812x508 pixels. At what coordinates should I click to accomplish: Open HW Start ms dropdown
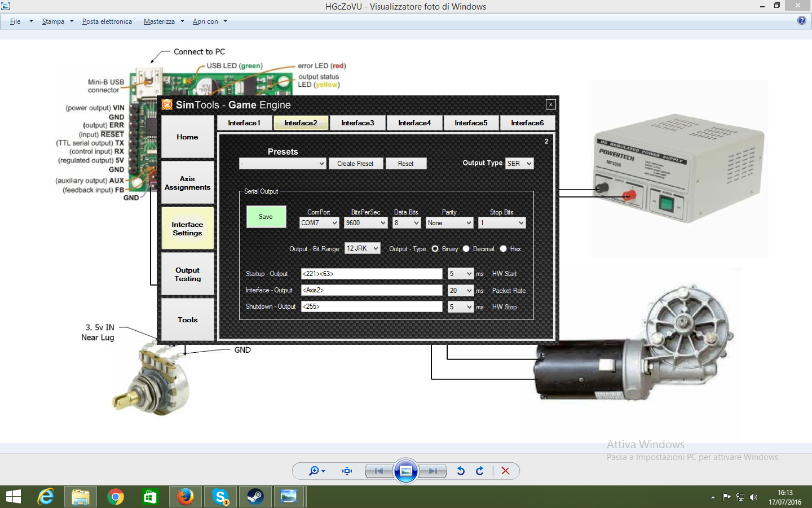[461, 274]
